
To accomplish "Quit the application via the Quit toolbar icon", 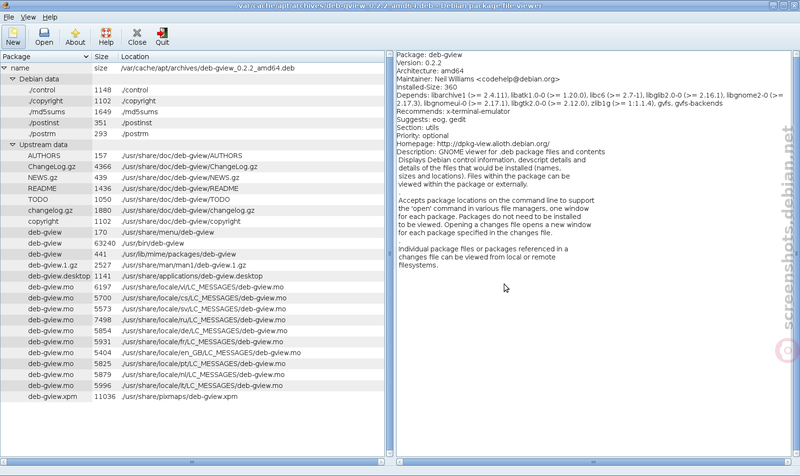I will click(162, 37).
